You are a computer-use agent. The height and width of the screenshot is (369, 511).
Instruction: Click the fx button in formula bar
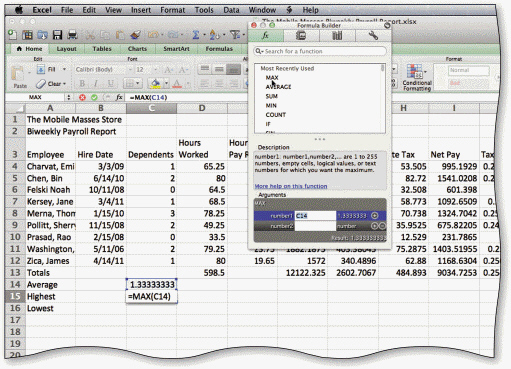119,97
